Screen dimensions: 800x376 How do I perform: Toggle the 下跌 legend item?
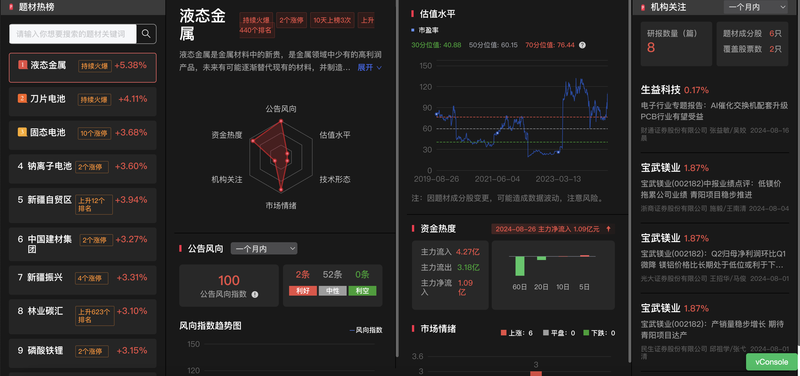(x=599, y=333)
